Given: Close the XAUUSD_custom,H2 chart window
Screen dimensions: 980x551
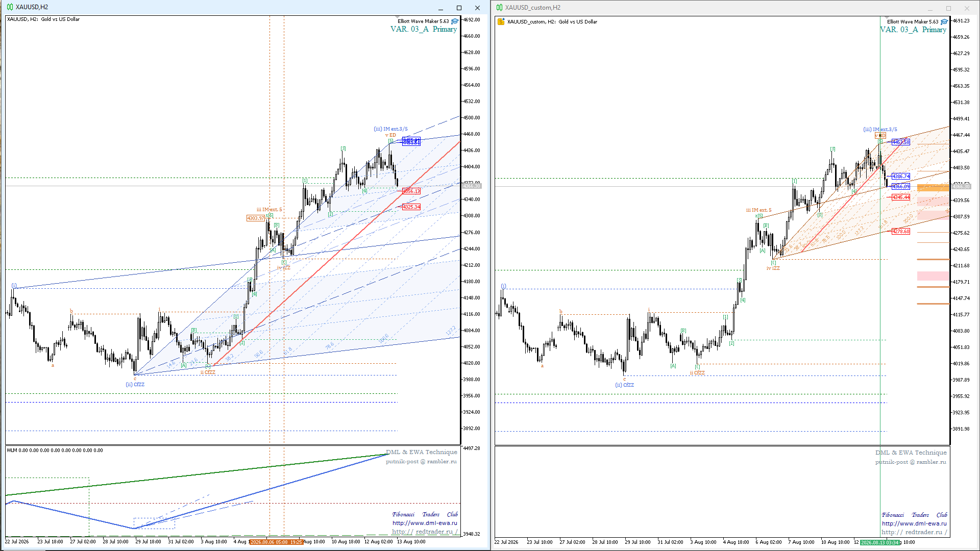Looking at the screenshot, I should point(967,8).
